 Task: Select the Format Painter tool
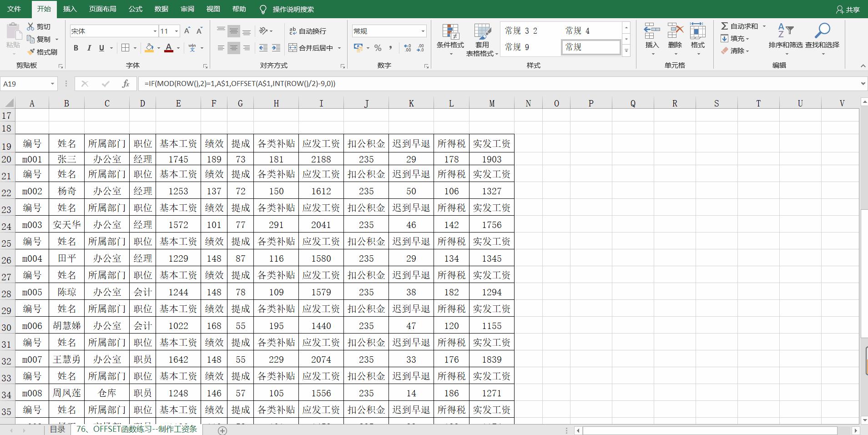click(x=43, y=51)
